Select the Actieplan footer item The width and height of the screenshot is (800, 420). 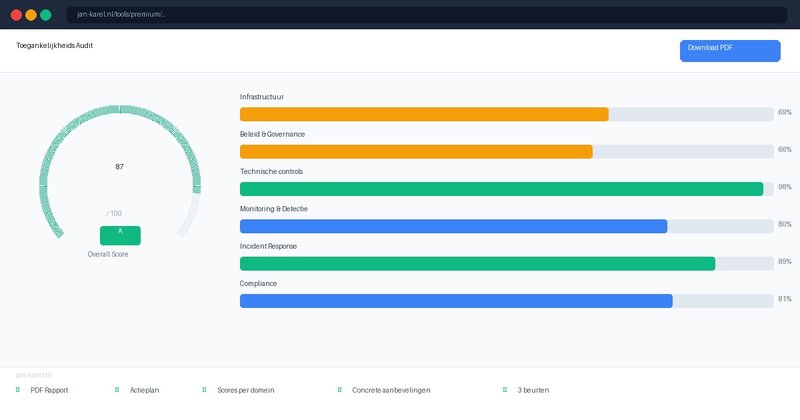point(144,390)
